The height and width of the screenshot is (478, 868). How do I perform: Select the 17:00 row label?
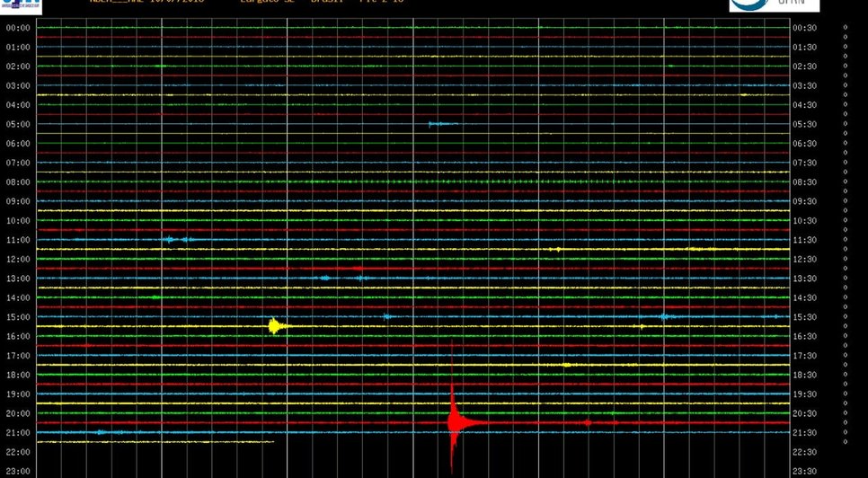pos(18,356)
